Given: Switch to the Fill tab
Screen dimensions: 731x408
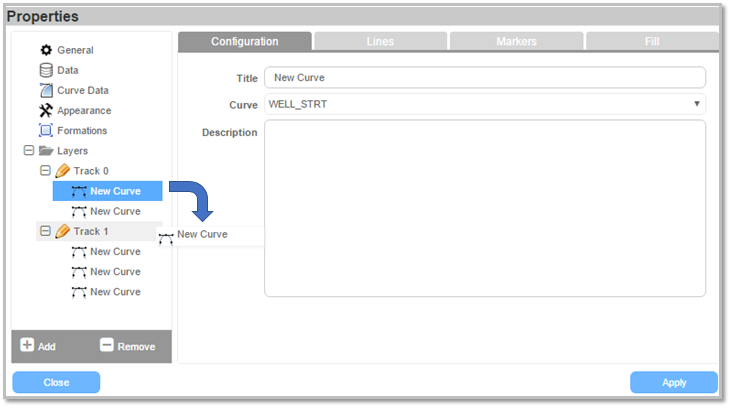Looking at the screenshot, I should (x=652, y=41).
